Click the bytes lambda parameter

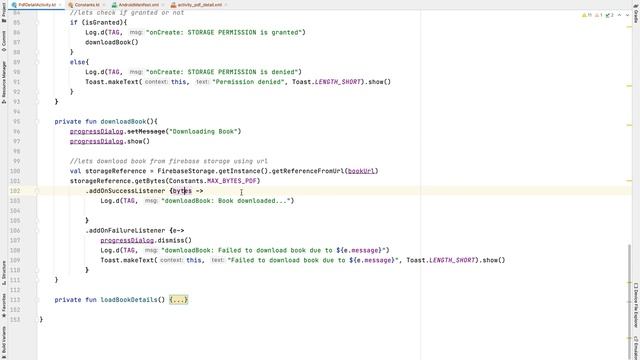pyautogui.click(x=182, y=191)
